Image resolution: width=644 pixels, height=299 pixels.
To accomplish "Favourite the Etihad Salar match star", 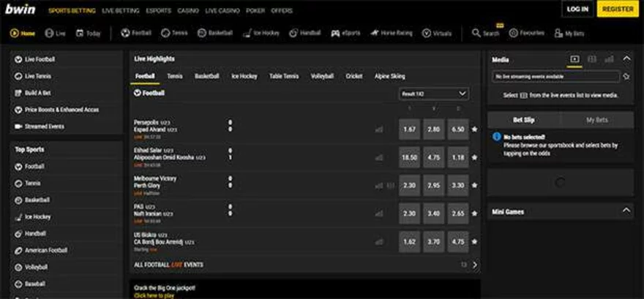I will 474,157.
